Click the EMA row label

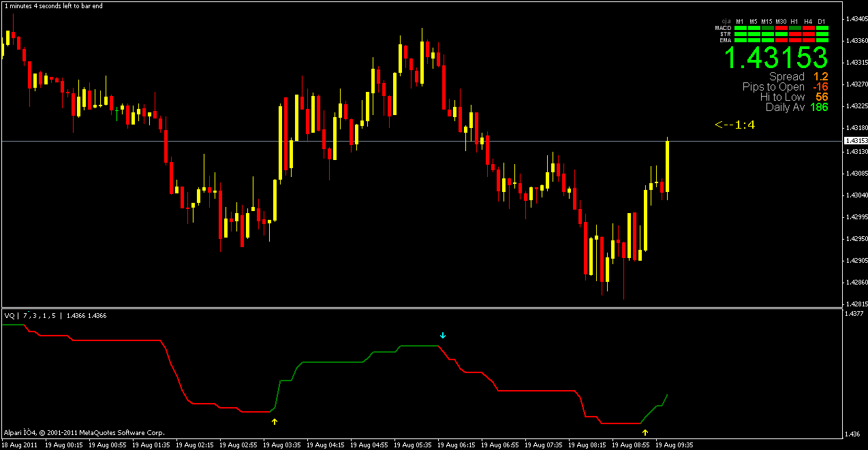[726, 40]
